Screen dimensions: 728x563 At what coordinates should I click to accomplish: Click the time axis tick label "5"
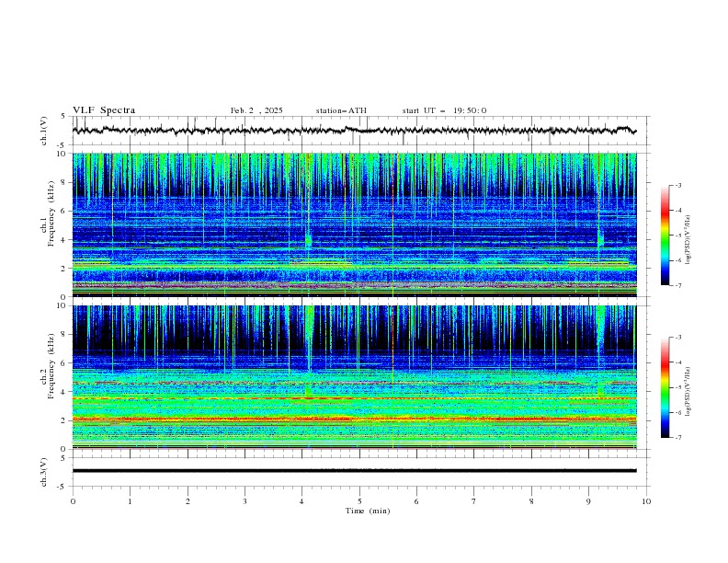pos(359,501)
